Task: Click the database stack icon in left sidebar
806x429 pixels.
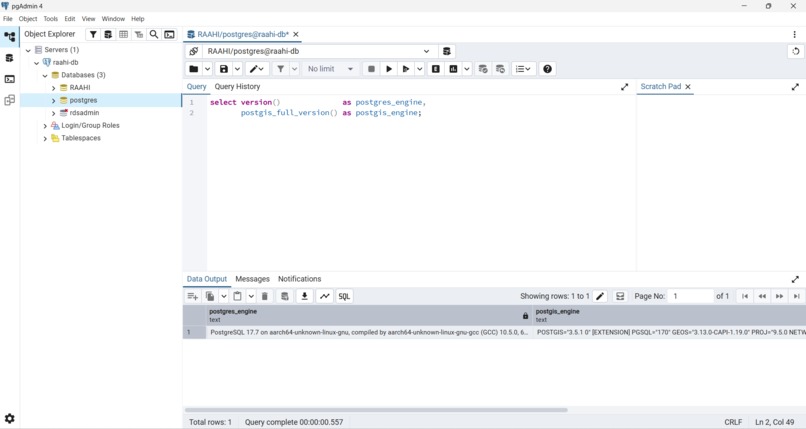Action: [x=9, y=58]
